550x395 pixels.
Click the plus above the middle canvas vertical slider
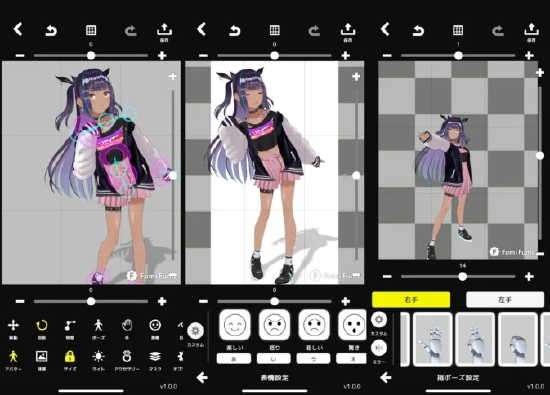click(x=356, y=76)
